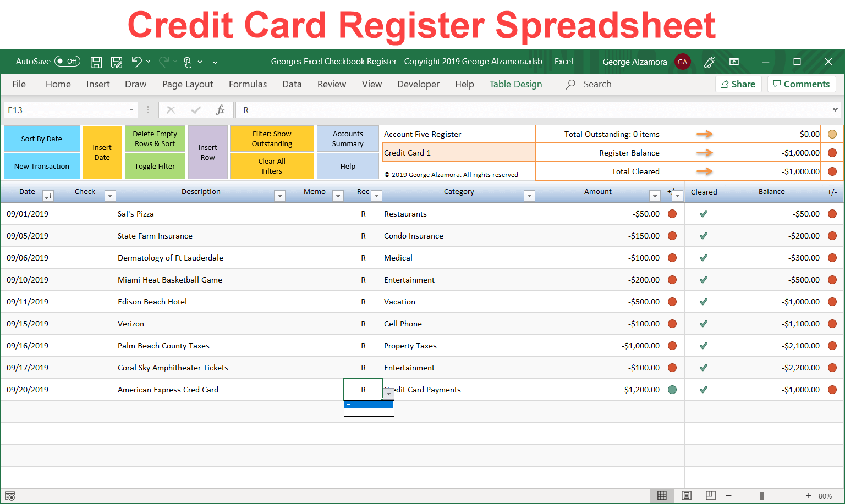Click the Search magnifier icon
Screen dimensions: 845x504
coord(571,84)
